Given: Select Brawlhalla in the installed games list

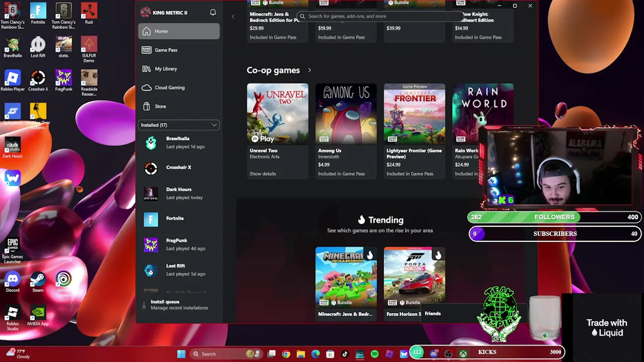Looking at the screenshot, I should [179, 143].
